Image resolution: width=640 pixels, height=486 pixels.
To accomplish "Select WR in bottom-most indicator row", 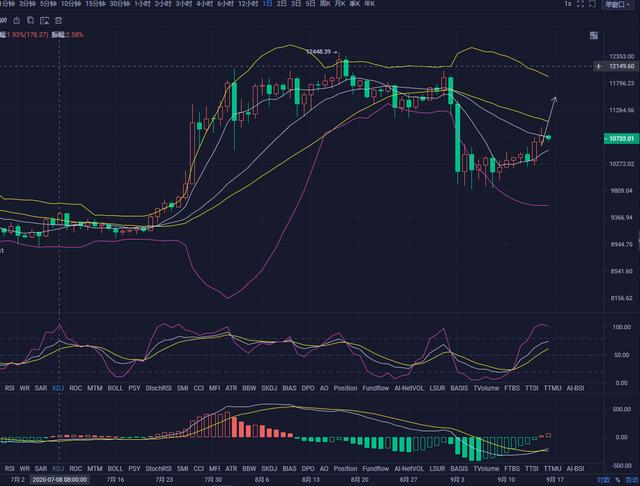I will point(24,468).
